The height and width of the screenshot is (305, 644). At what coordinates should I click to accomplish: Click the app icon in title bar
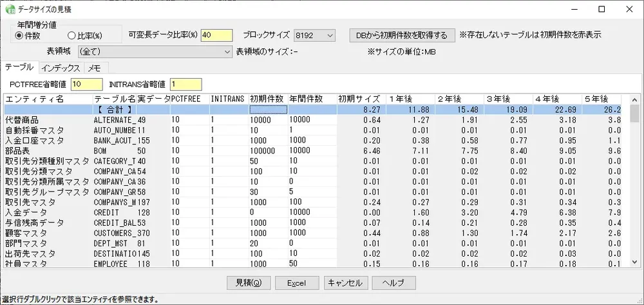point(10,9)
